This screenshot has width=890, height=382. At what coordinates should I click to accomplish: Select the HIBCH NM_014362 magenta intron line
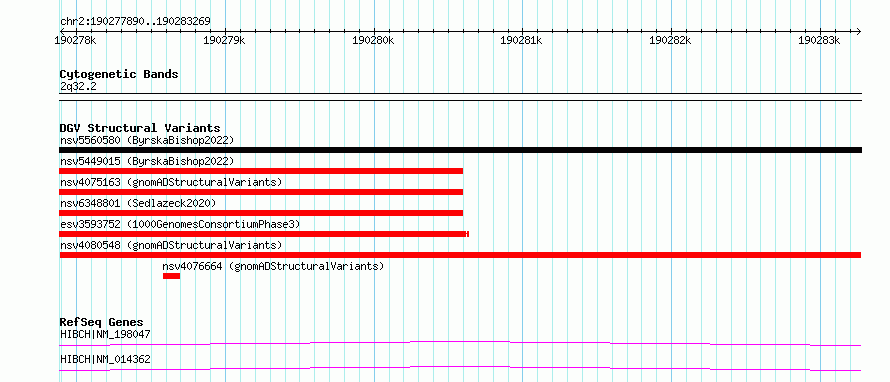pos(460,368)
